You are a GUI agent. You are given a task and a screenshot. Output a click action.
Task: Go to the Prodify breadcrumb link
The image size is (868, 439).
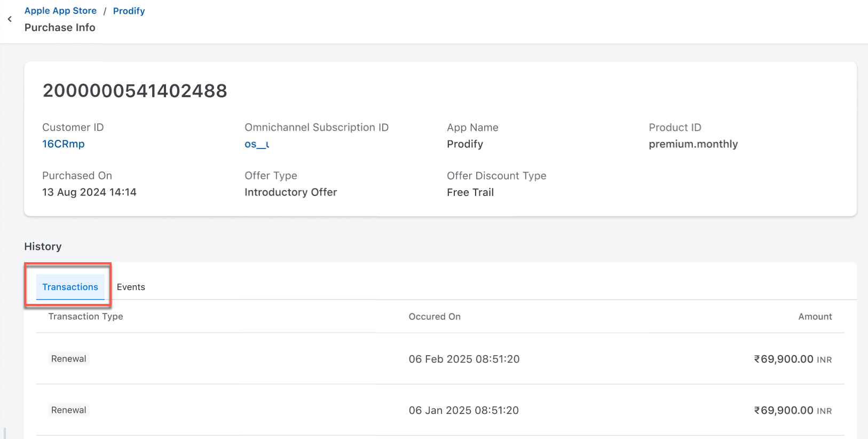point(129,11)
